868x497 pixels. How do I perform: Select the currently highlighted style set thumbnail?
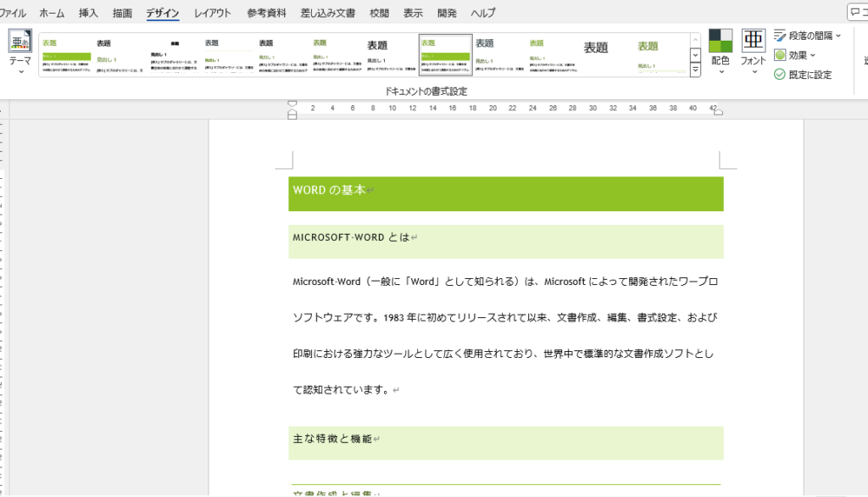point(445,55)
